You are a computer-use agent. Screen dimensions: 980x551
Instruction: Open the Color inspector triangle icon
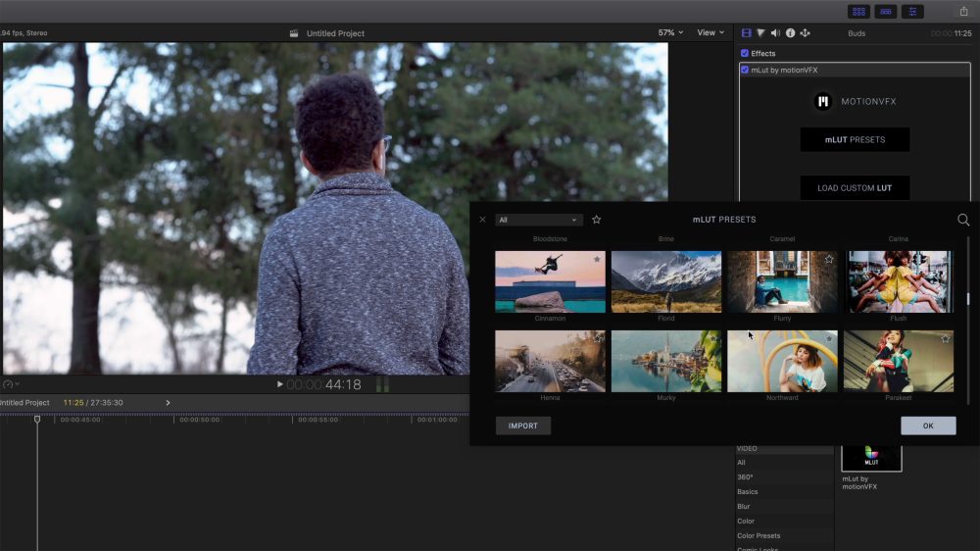(760, 33)
